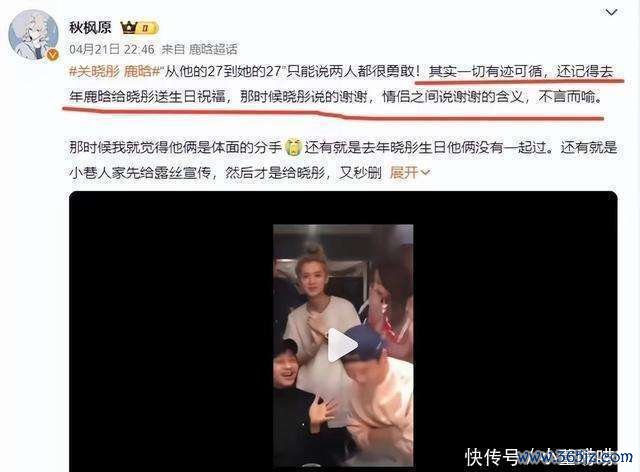Click the www.365jz.com watermark link

[576, 456]
